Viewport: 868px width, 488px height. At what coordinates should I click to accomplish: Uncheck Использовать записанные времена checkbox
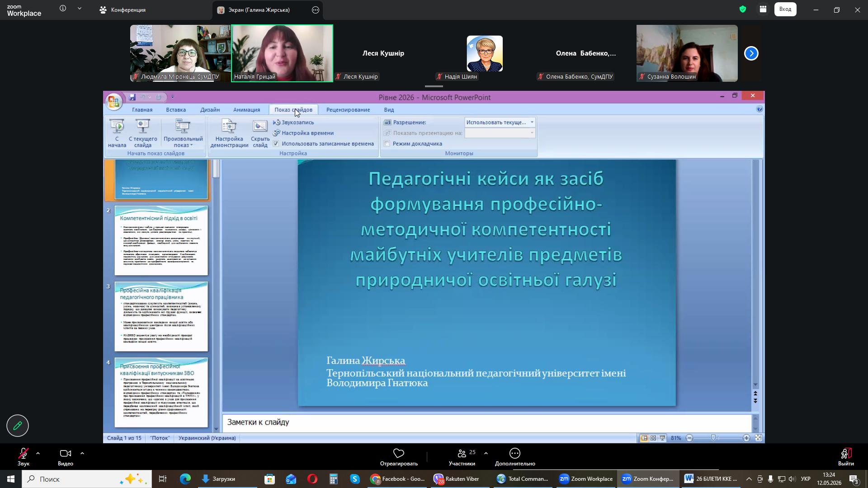pos(276,144)
